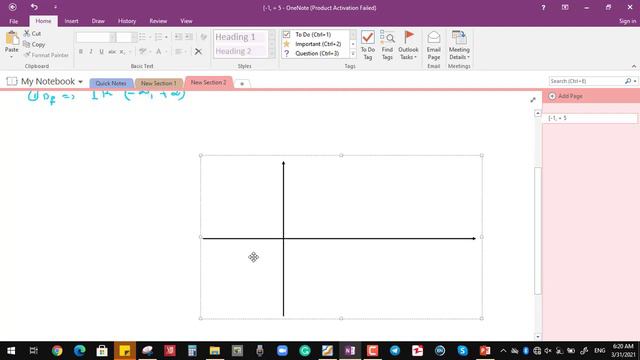Viewport: 640px width, 360px height.
Task: Toggle Underline formatting
Action: 101,51
